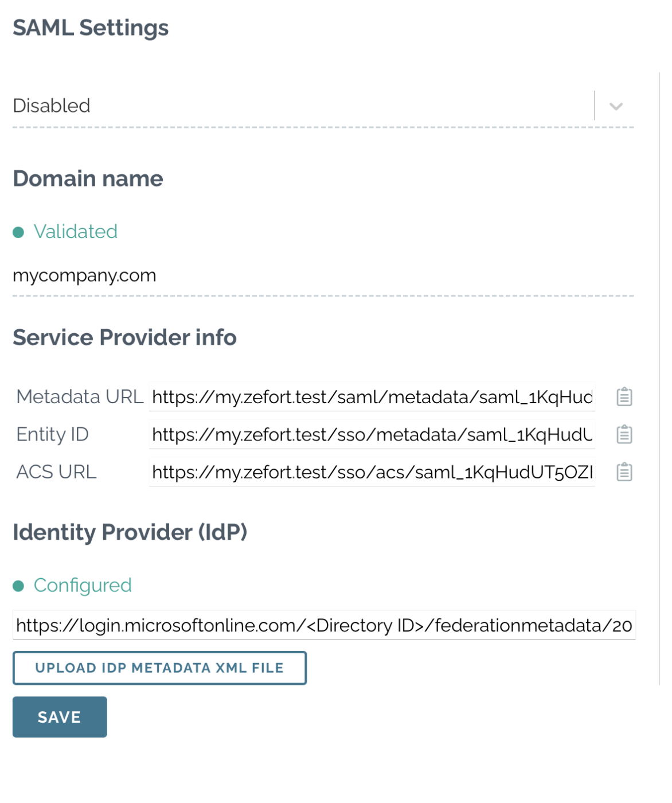
Task: Select the Metadata URL text field
Action: (x=373, y=396)
